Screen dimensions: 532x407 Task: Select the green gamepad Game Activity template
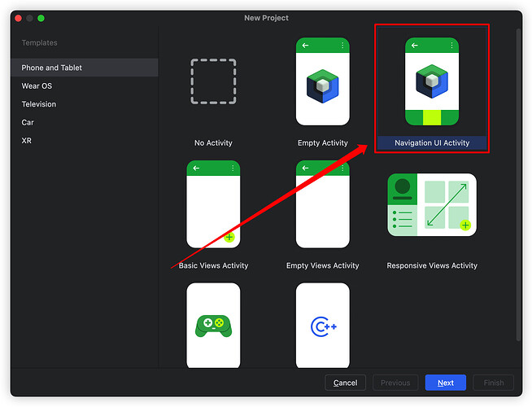pyautogui.click(x=213, y=325)
